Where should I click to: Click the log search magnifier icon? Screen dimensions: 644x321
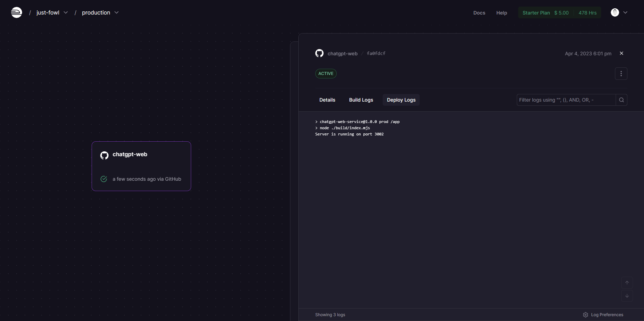tap(622, 100)
